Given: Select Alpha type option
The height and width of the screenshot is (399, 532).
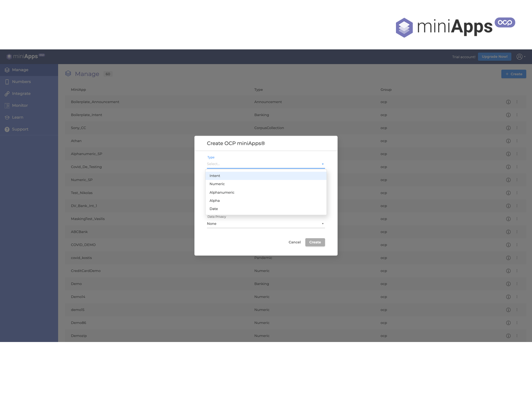Looking at the screenshot, I should (x=266, y=201).
